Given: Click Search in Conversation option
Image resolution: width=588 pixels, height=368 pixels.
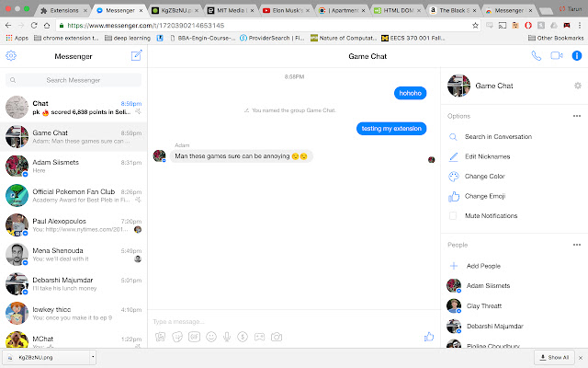Looking at the screenshot, I should (x=498, y=137).
